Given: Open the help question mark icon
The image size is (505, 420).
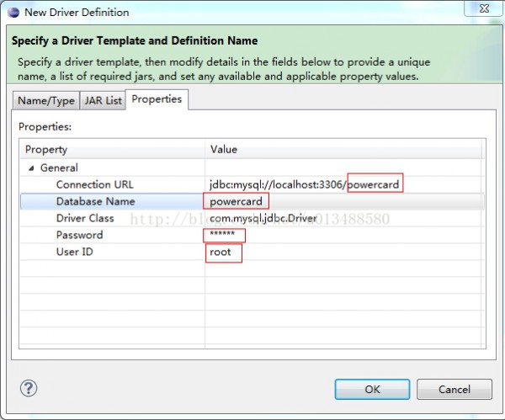Looking at the screenshot, I should [x=29, y=388].
